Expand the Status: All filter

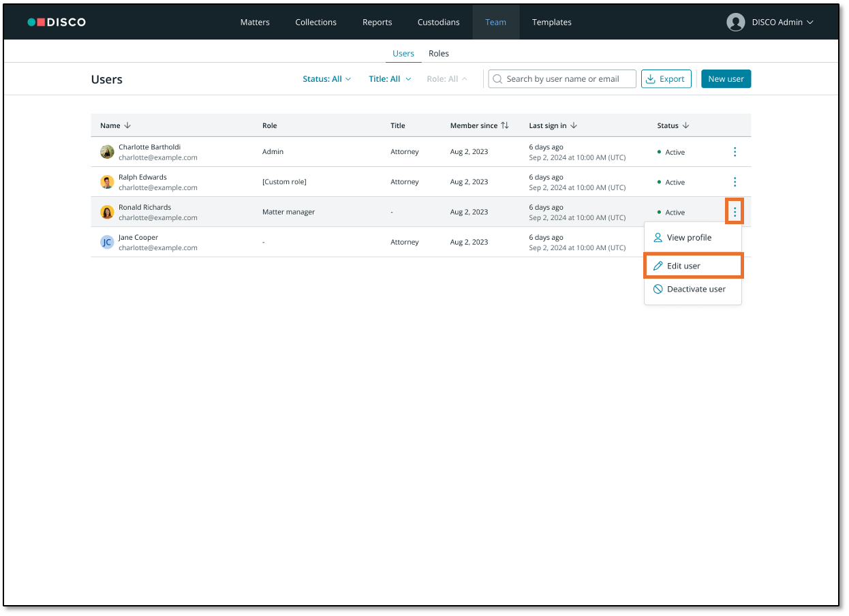326,79
